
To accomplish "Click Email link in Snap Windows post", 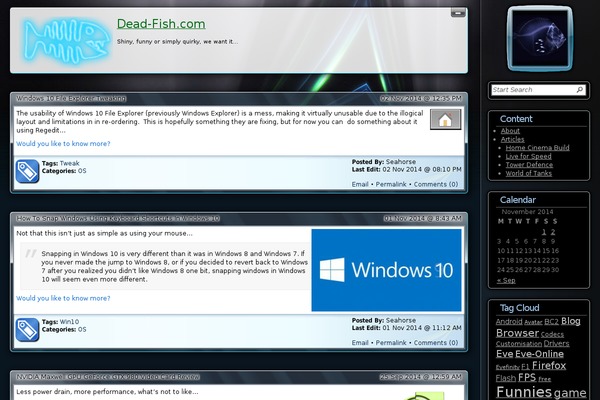I will (360, 343).
